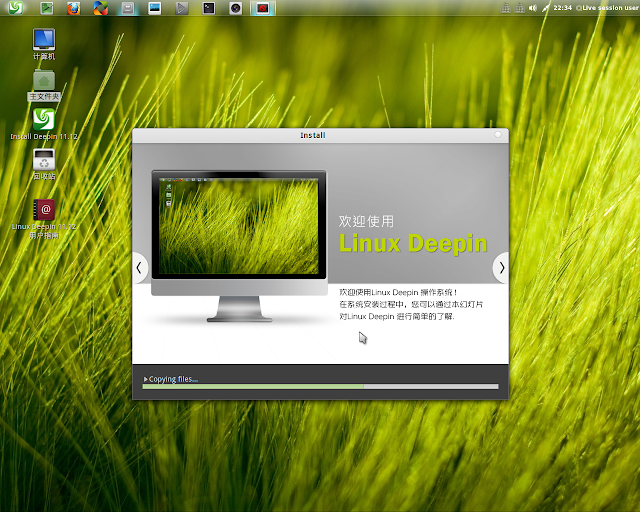
Task: Open the volume speaker indicator
Action: 533,8
